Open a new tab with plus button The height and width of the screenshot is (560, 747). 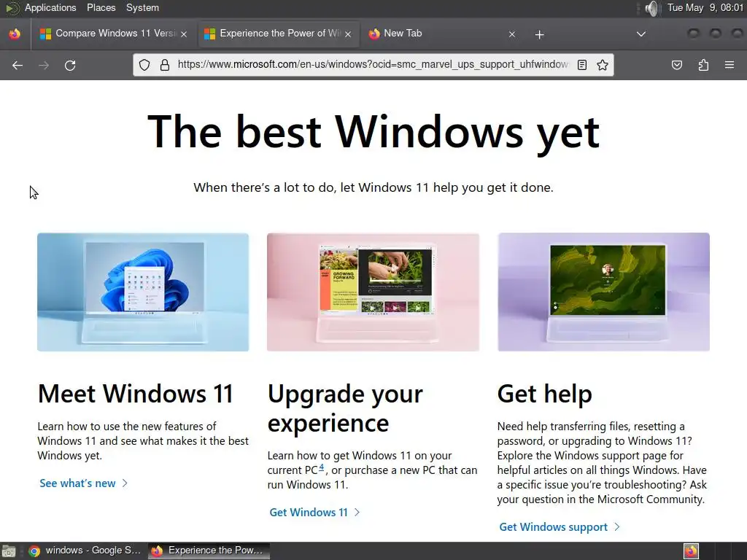[539, 34]
